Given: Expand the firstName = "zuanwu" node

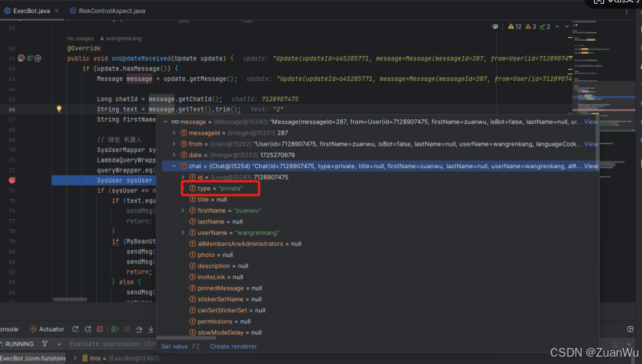Looking at the screenshot, I should coord(183,210).
